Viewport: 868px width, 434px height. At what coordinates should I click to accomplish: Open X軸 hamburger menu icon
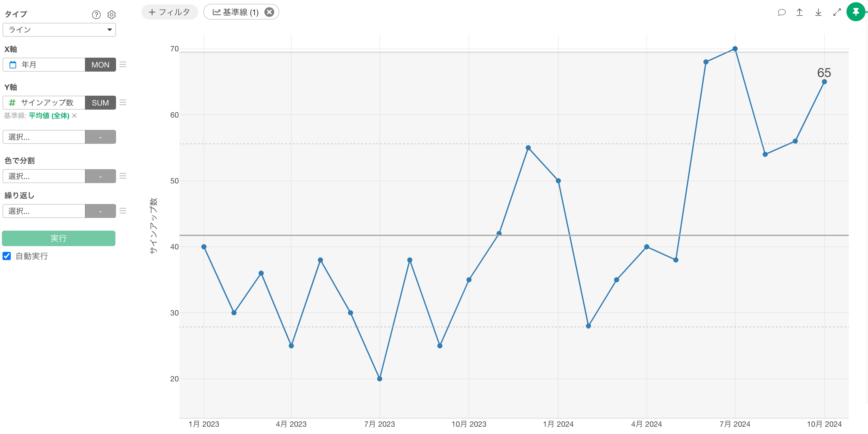[x=123, y=65]
